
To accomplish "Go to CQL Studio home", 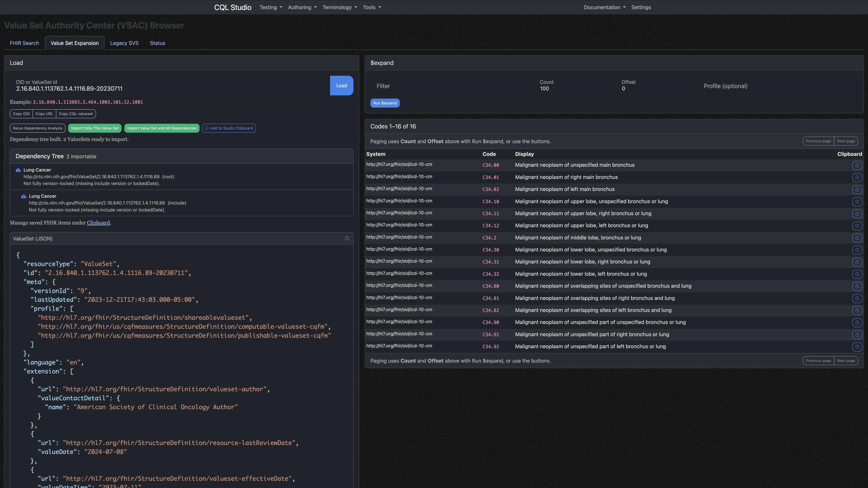I will [x=233, y=7].
